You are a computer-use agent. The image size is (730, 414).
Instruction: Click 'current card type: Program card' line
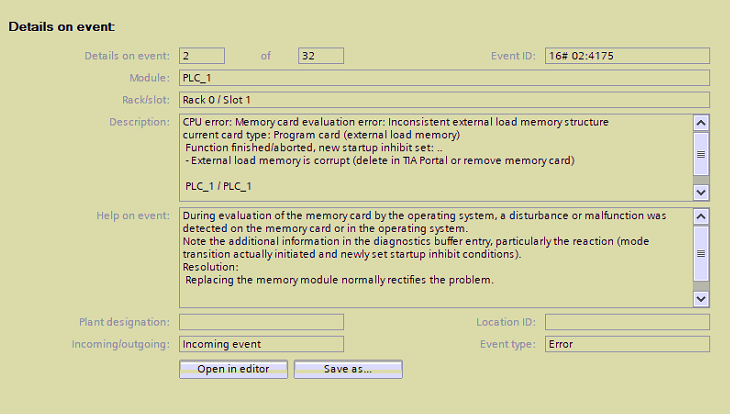321,135
